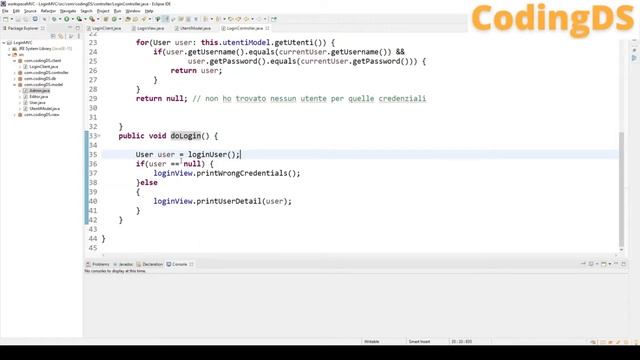Open the Navigate menu
This screenshot has height=360, width=640.
point(68,11)
